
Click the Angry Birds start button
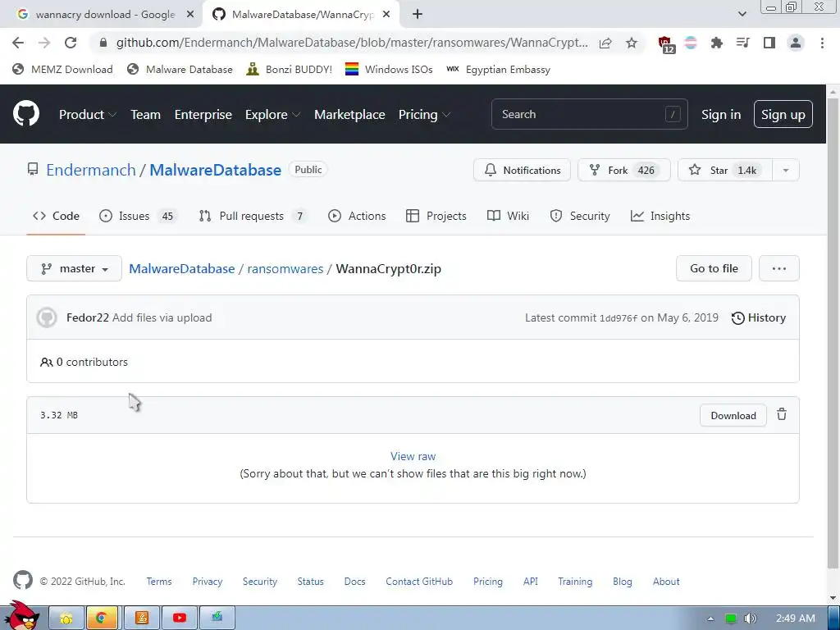21,616
